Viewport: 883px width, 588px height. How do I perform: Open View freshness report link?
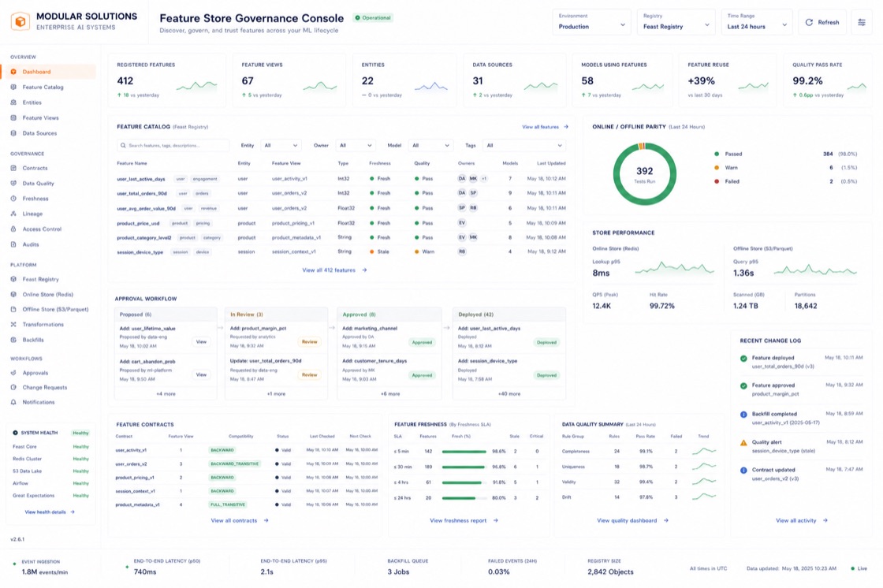coord(464,520)
